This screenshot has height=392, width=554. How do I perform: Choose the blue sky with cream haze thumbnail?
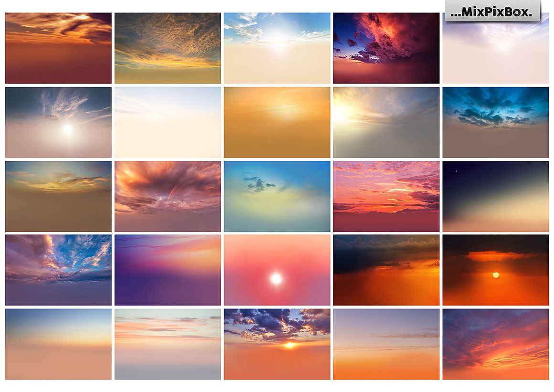point(277,48)
